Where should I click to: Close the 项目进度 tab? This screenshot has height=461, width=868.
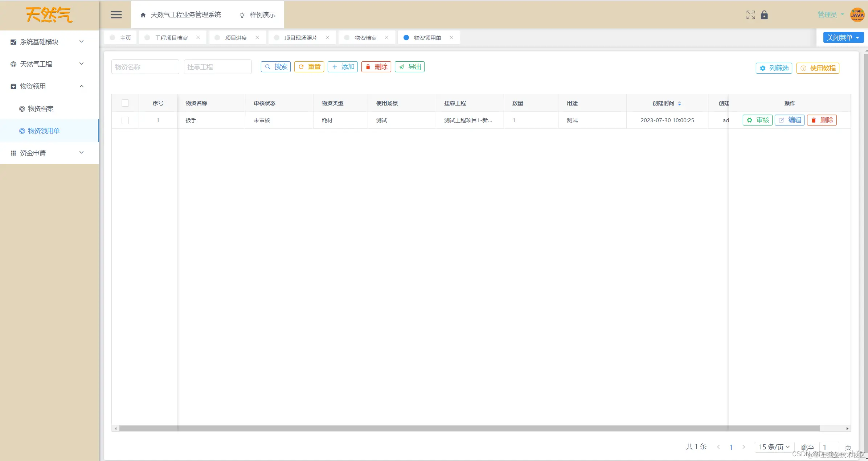(257, 37)
